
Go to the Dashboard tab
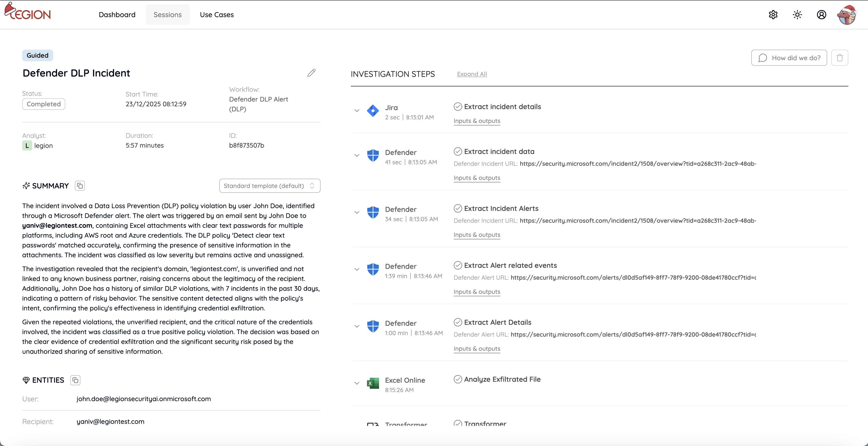pyautogui.click(x=117, y=14)
